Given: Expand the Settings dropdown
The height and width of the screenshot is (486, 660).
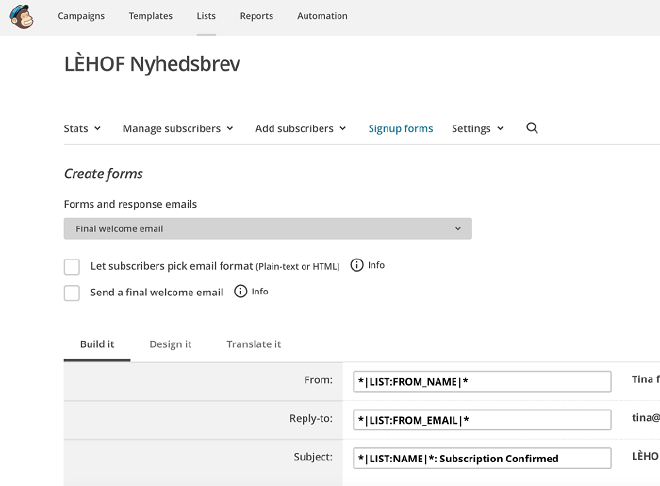Looking at the screenshot, I should pyautogui.click(x=477, y=129).
